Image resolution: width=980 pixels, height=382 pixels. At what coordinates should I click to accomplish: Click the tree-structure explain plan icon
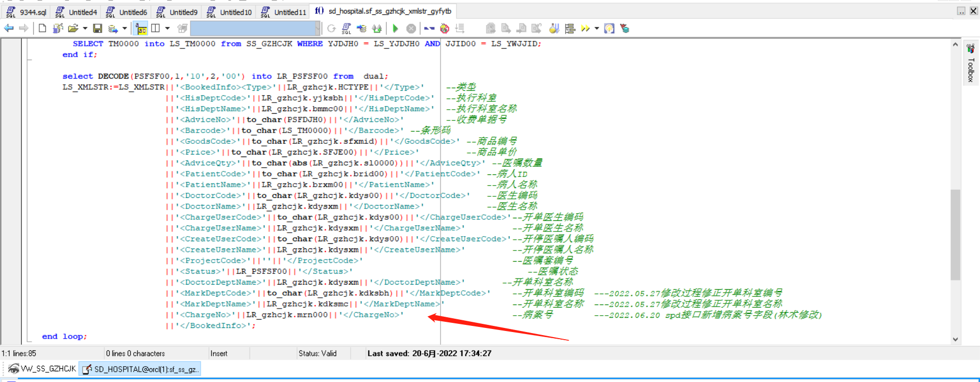(570, 29)
